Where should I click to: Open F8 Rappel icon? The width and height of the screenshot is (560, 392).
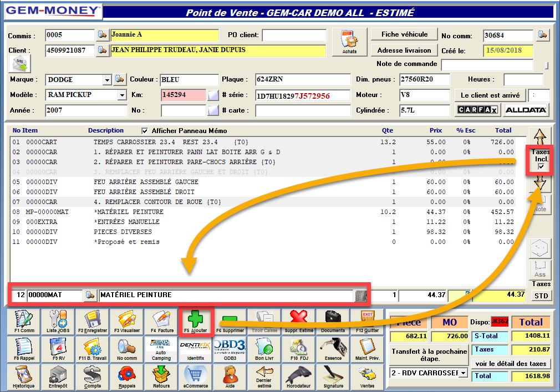click(24, 349)
